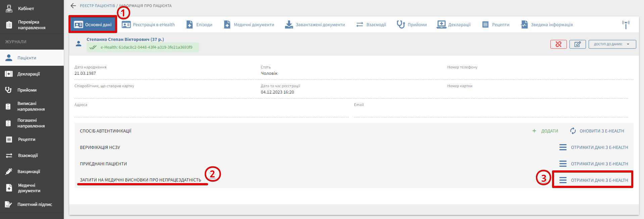Viewport: 644px width, 219px height.
Task: Click the РЕЄСТР ПАЦІЄНТІВ breadcrumb link
Action: coord(97,6)
